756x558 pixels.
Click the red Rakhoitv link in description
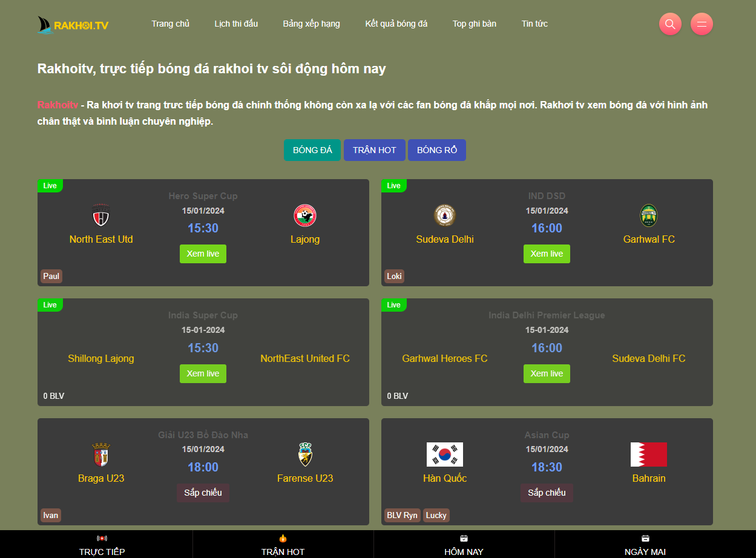pyautogui.click(x=58, y=105)
